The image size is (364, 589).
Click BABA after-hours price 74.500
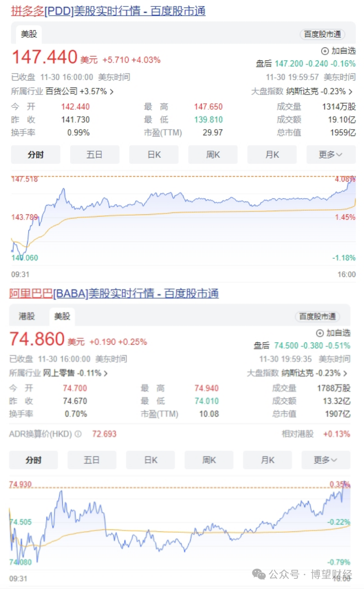[286, 345]
